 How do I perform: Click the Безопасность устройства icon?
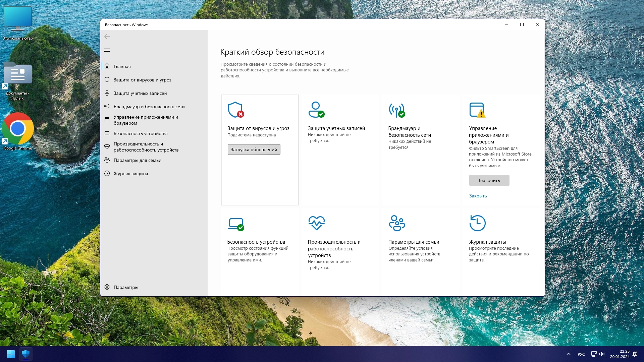235,223
